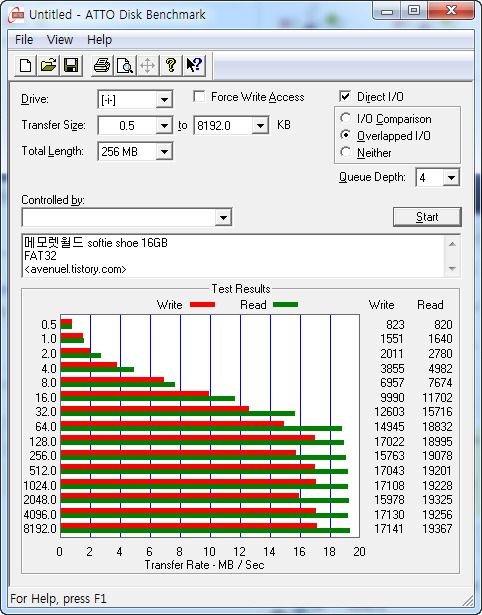Click the ATTO application icon in title bar
The width and height of the screenshot is (482, 615).
(17, 15)
